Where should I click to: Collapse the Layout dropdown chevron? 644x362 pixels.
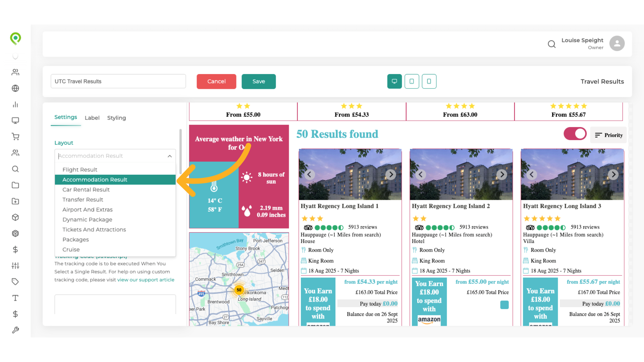coord(170,156)
